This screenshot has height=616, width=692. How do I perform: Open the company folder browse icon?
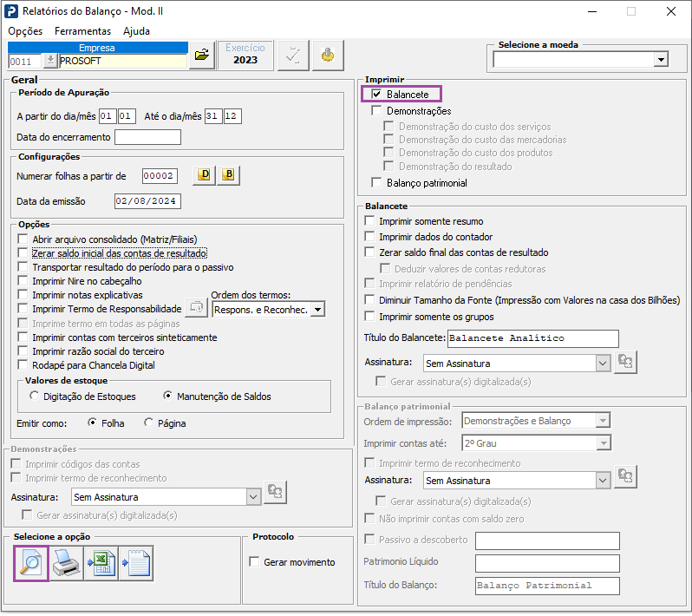click(x=202, y=55)
